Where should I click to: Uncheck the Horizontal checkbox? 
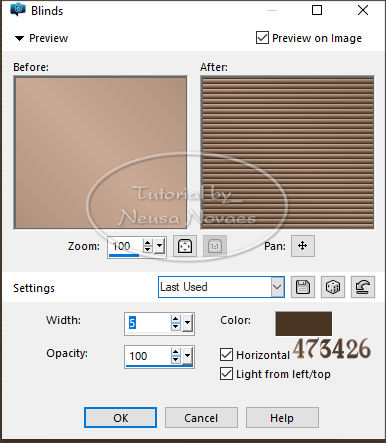point(226,355)
